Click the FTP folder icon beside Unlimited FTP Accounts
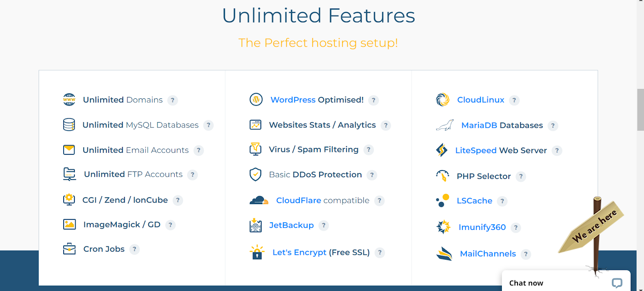The width and height of the screenshot is (644, 291). point(70,174)
